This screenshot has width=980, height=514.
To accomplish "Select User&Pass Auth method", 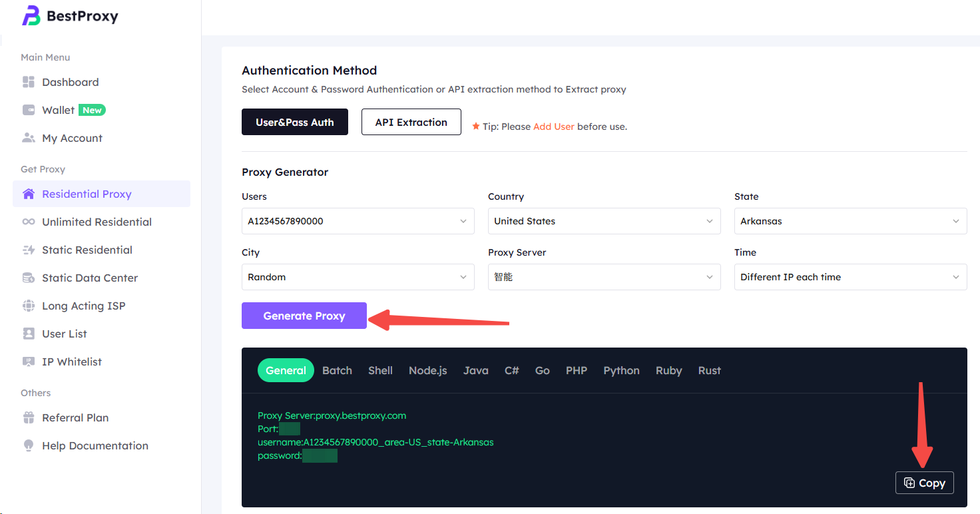I will (294, 122).
